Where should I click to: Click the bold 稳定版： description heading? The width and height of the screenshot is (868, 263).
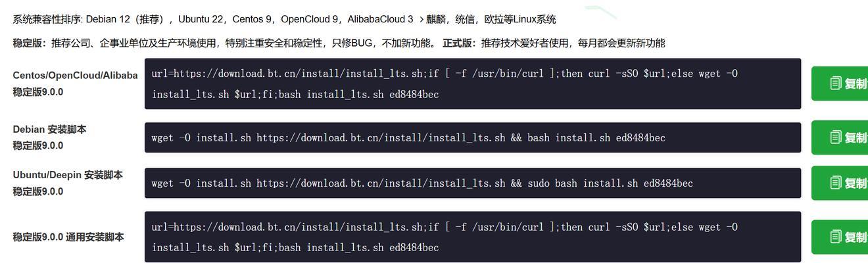coord(29,43)
